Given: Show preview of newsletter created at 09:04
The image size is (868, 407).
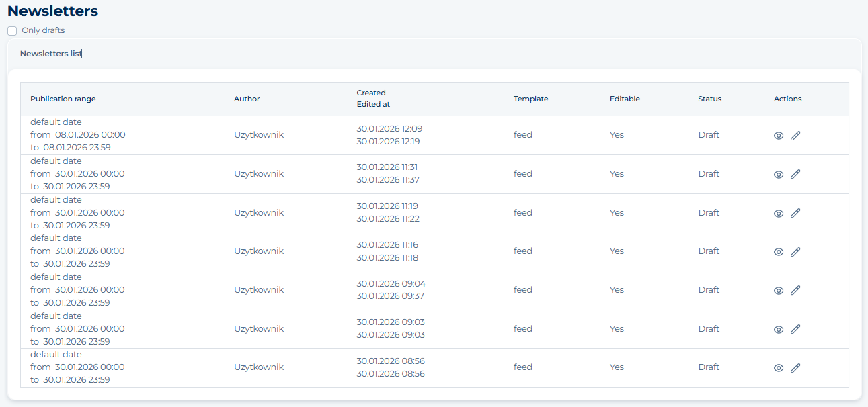Looking at the screenshot, I should coord(779,291).
